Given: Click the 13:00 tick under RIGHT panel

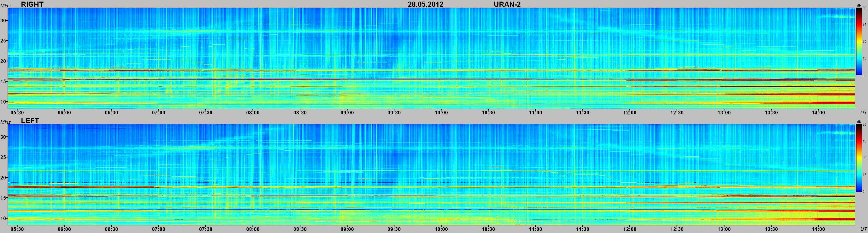Looking at the screenshot, I should click(x=724, y=113).
